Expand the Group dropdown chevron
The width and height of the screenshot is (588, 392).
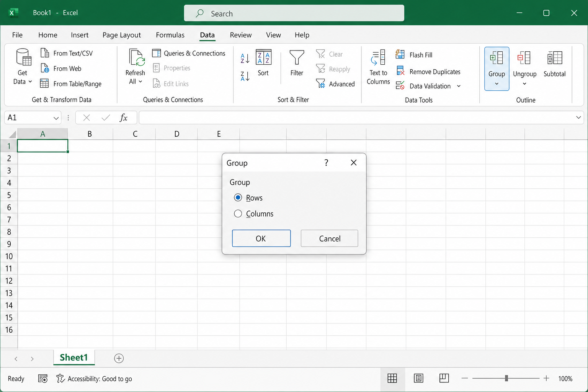pos(497,84)
